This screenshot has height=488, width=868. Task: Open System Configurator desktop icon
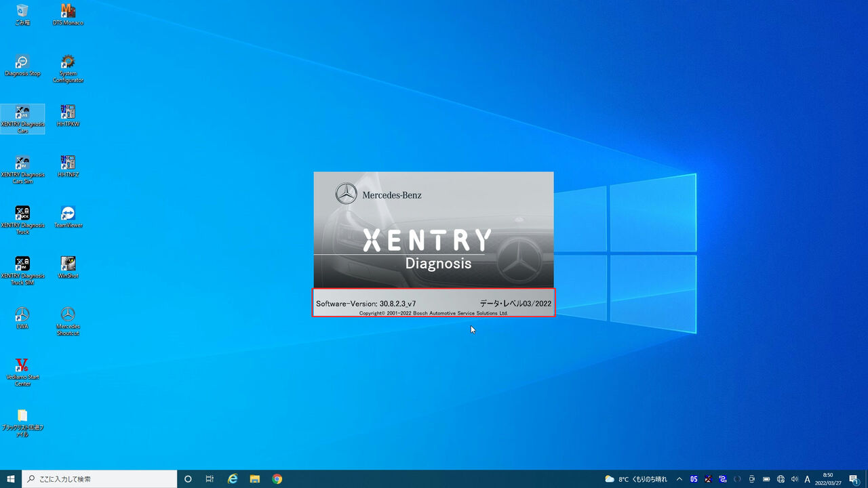point(68,68)
